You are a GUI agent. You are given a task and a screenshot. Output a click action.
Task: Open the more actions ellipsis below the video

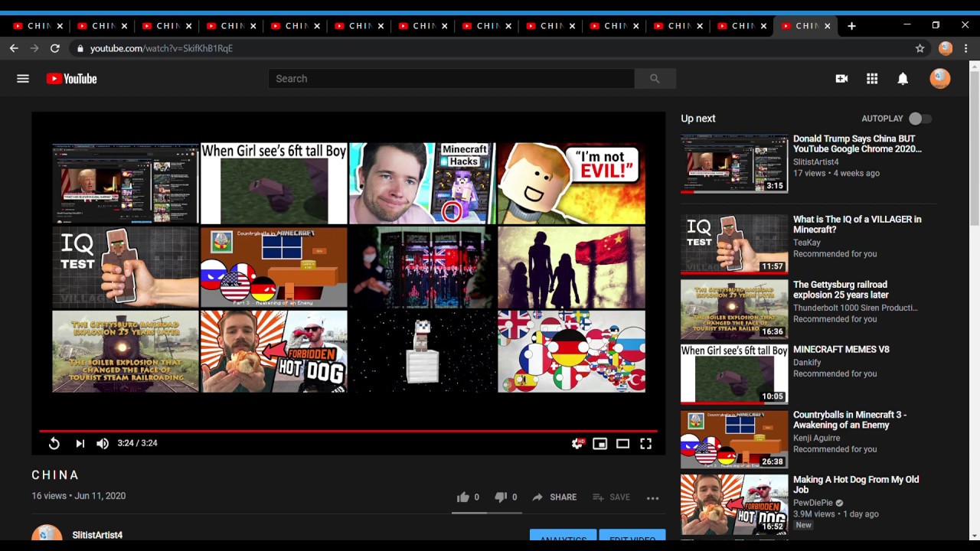pyautogui.click(x=652, y=497)
